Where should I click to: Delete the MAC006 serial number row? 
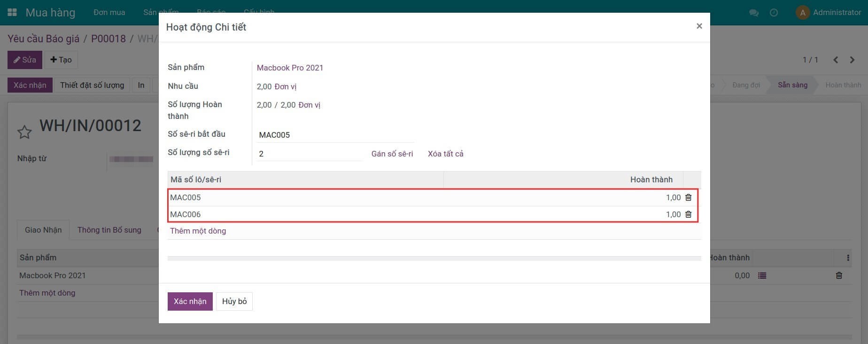[x=688, y=214]
